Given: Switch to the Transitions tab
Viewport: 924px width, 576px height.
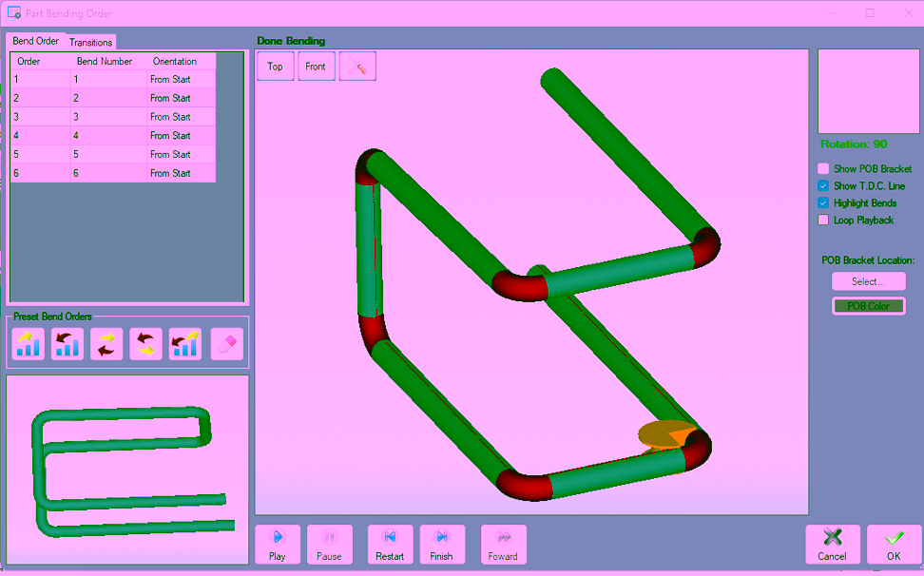Looking at the screenshot, I should pyautogui.click(x=90, y=43).
